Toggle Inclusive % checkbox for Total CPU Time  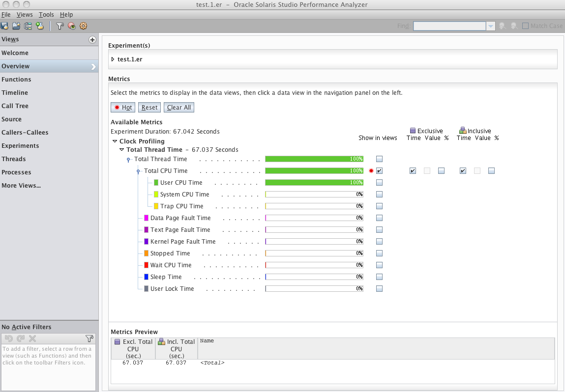pos(492,170)
